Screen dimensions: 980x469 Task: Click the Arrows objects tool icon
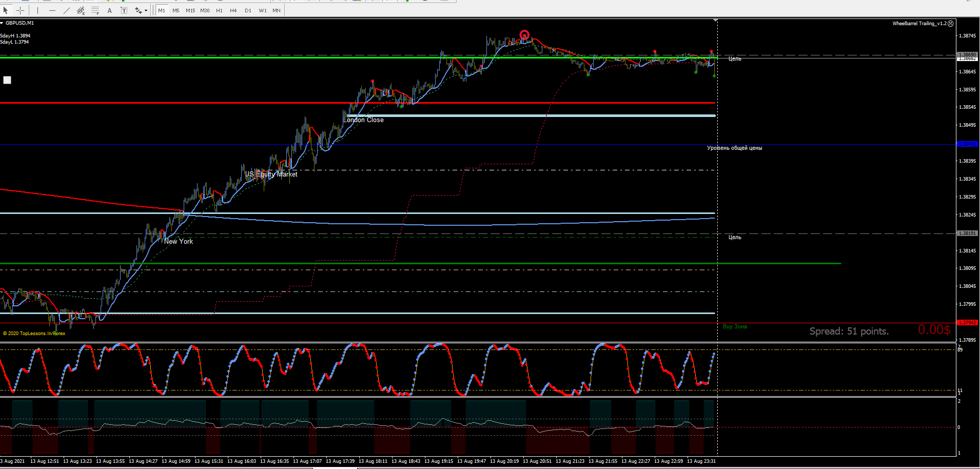[x=138, y=10]
